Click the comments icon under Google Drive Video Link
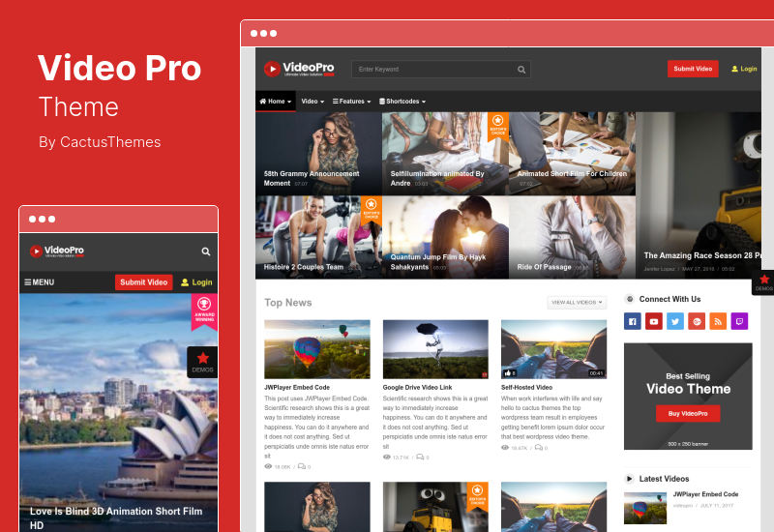 (x=420, y=457)
